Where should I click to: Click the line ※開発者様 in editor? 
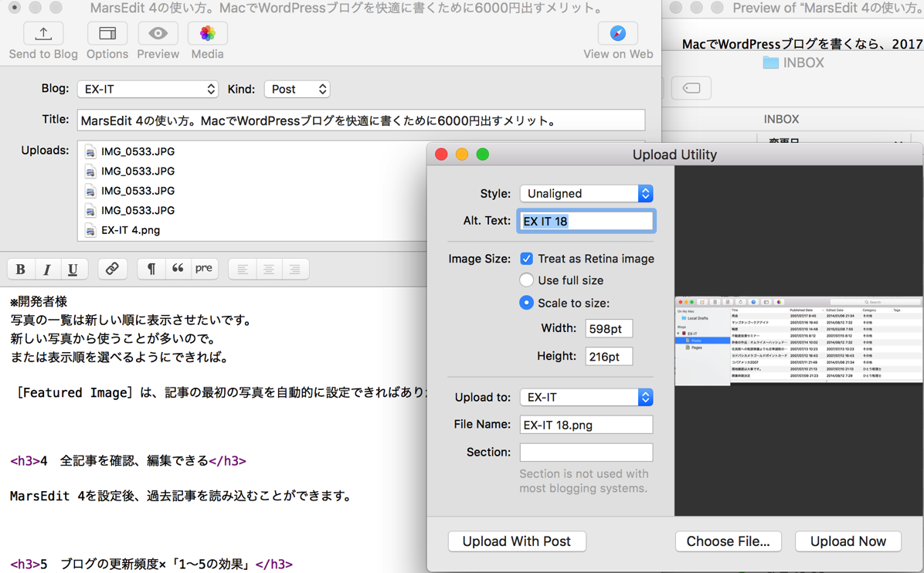39,301
